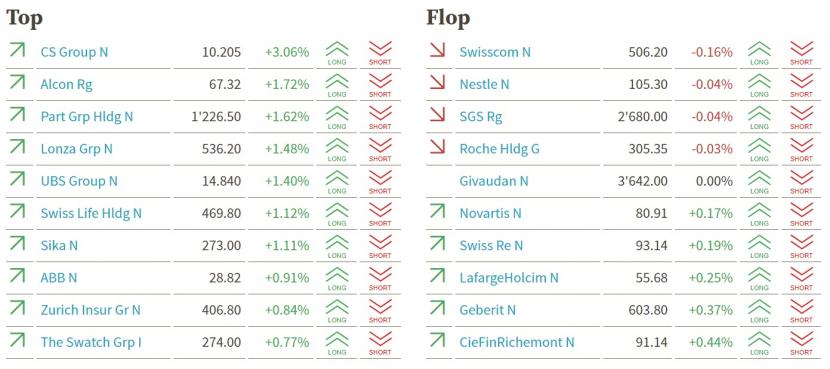Viewport: 830px width, 369px height.
Task: Click SHORT icon in Nestle N row
Action: [801, 85]
